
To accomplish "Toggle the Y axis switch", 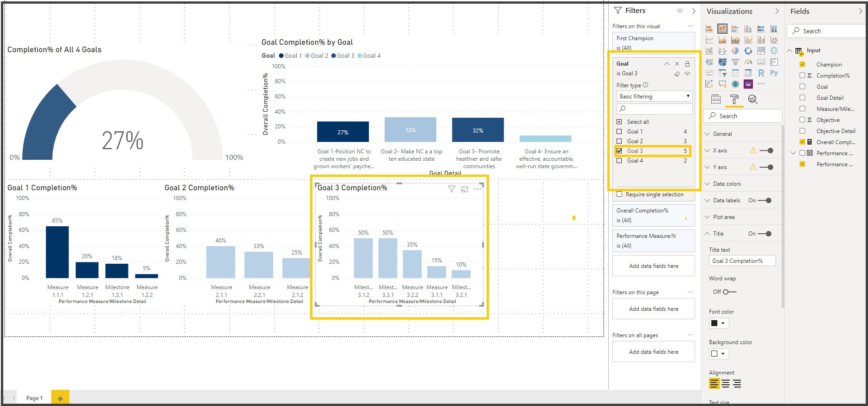I will pos(766,167).
